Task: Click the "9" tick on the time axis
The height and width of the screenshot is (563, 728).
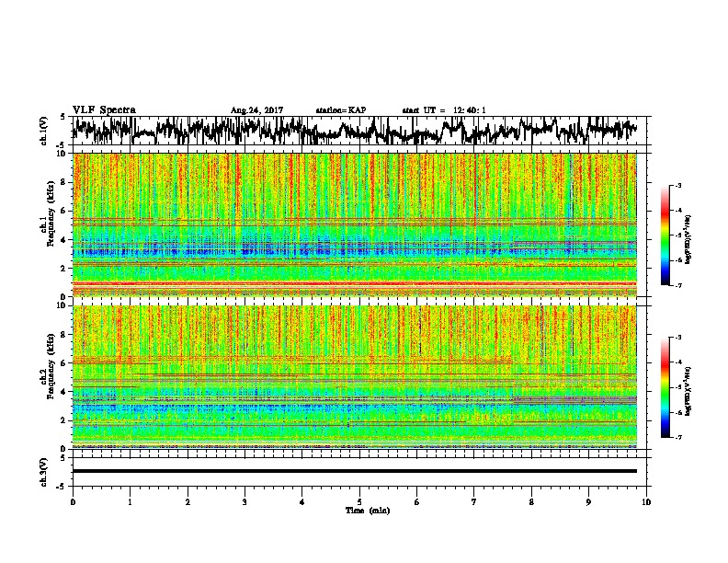Action: tap(588, 502)
